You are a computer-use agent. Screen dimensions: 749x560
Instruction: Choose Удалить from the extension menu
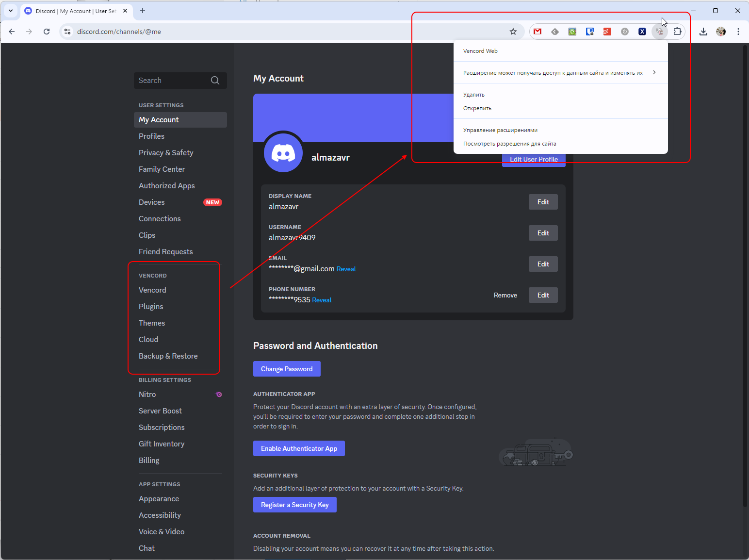[473, 94]
